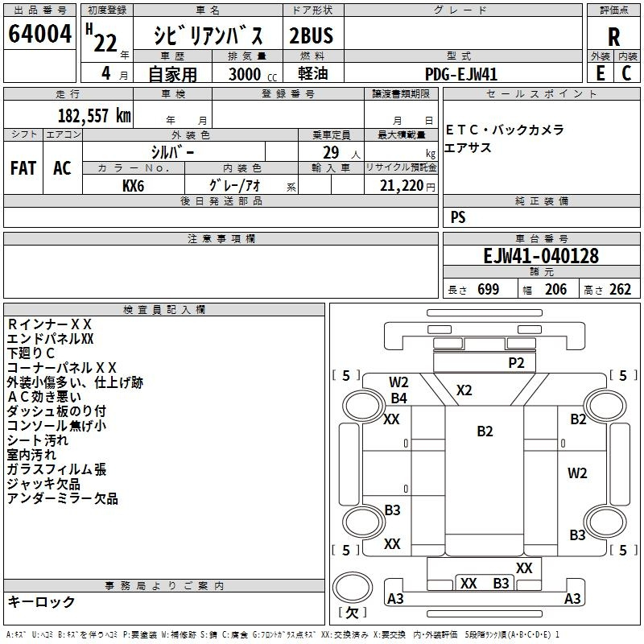Click the overall evaluation grade R
This screenshot has width=644, height=644.
click(613, 37)
